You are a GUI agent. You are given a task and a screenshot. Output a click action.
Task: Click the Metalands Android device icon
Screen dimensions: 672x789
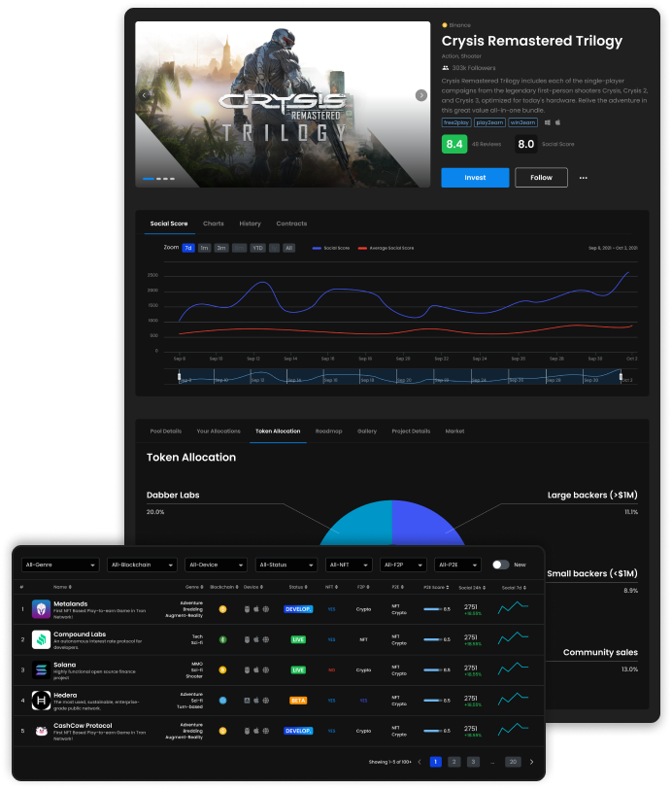point(247,609)
